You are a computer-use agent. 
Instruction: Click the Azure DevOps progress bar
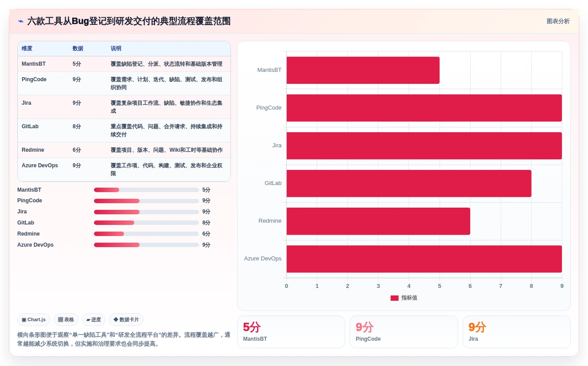(146, 245)
